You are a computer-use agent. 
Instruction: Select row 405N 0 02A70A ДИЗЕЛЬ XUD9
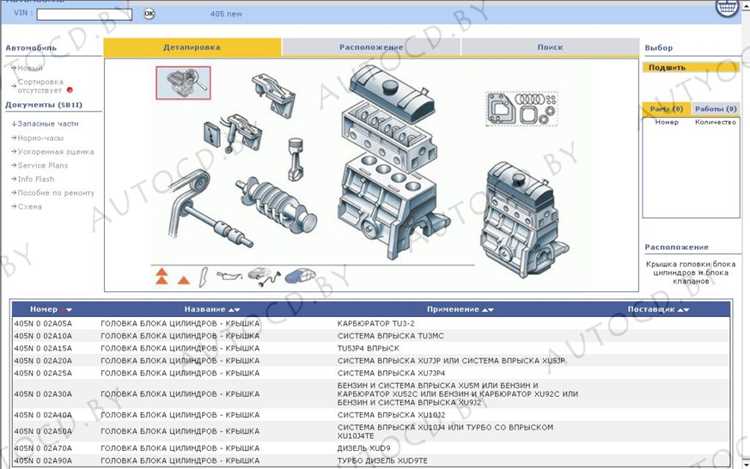[300, 449]
